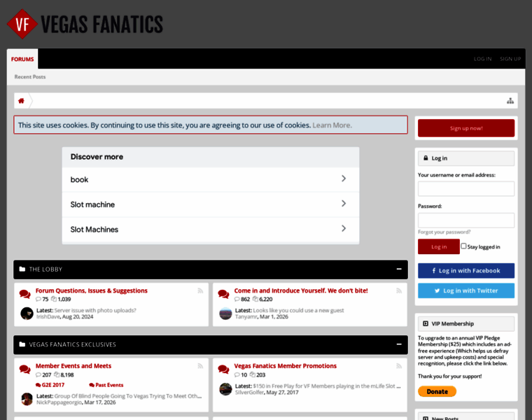The image size is (532, 420).
Task: Click RSS feed icon for Come in and Introduce Yourself
Action: coord(399,290)
